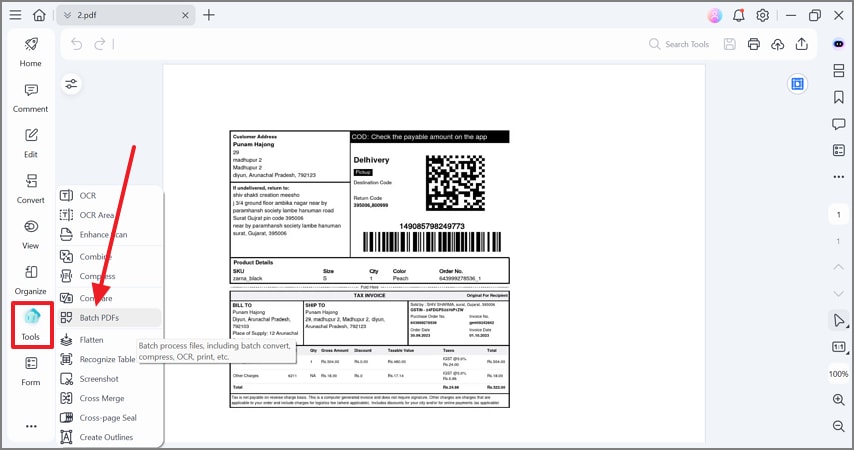Screen dimensions: 854x450
Task: Share the document
Action: pos(802,44)
